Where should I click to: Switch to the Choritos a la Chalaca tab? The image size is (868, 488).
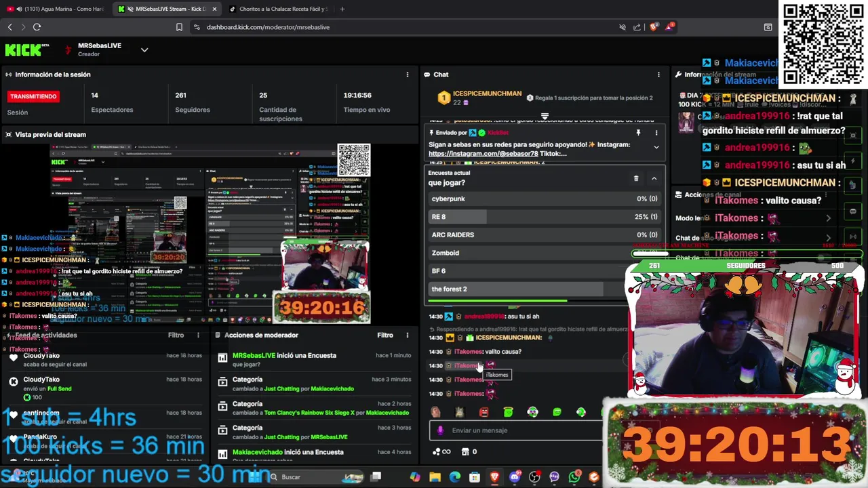click(278, 9)
